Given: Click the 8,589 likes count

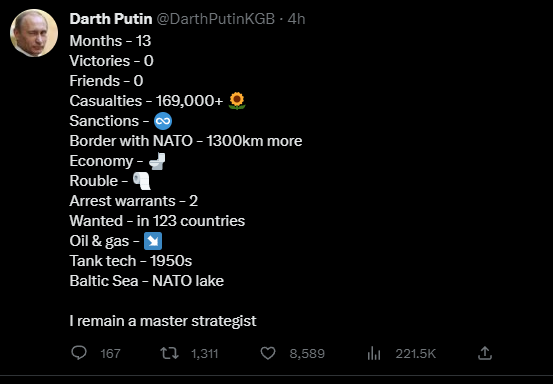Looking at the screenshot, I should pyautogui.click(x=307, y=353).
